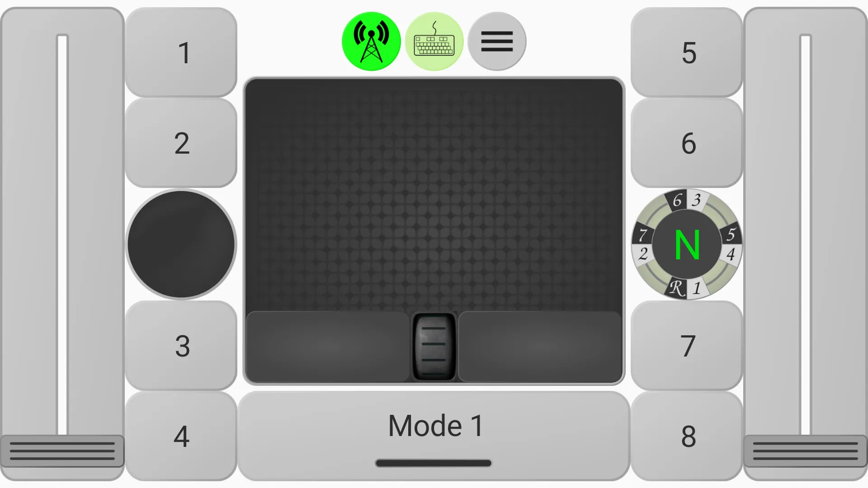Viewport: 868px width, 488px height.
Task: Click the wireless transmission tower icon
Action: pos(371,41)
